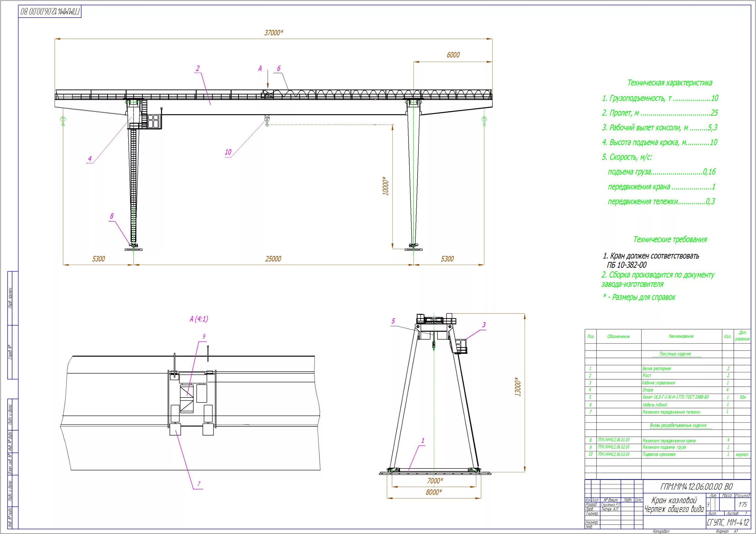Click callout number 2 on bridge beam
Viewport: 756px width, 534px height.
198,69
